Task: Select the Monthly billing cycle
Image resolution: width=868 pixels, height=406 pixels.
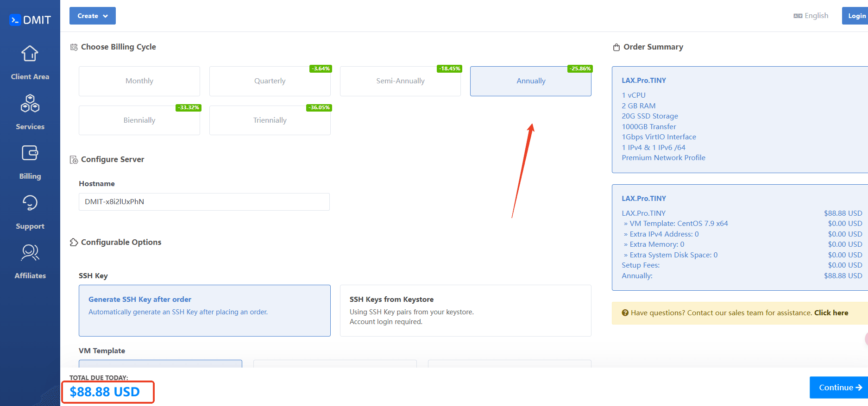Action: pyautogui.click(x=139, y=81)
